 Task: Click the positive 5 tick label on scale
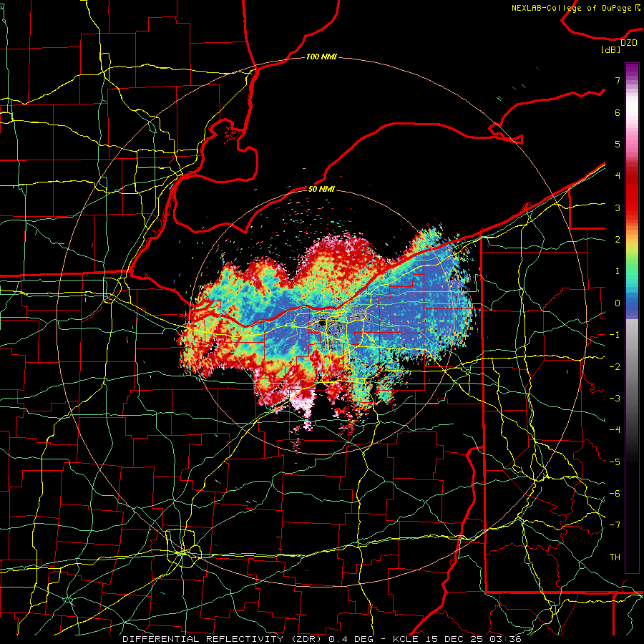click(618, 144)
